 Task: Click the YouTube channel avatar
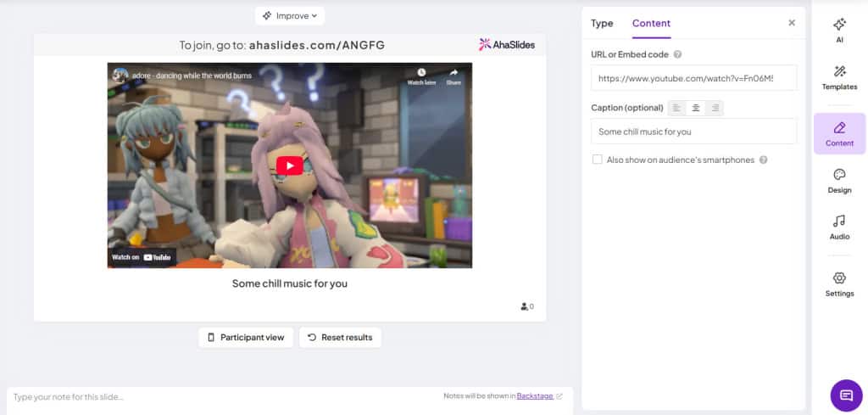(x=120, y=76)
